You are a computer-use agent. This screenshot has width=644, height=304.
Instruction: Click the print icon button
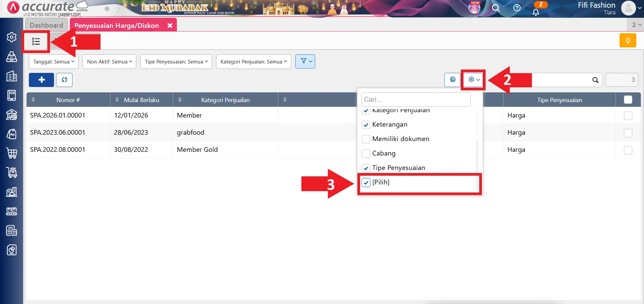coord(452,80)
